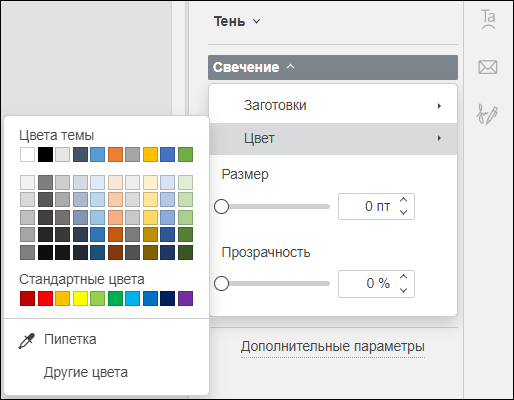514x400 pixels.
Task: Click Другие цвета option
Action: [86, 372]
